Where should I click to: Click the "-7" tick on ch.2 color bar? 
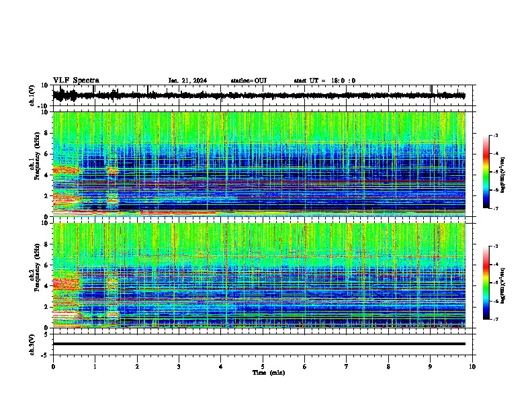pyautogui.click(x=496, y=320)
